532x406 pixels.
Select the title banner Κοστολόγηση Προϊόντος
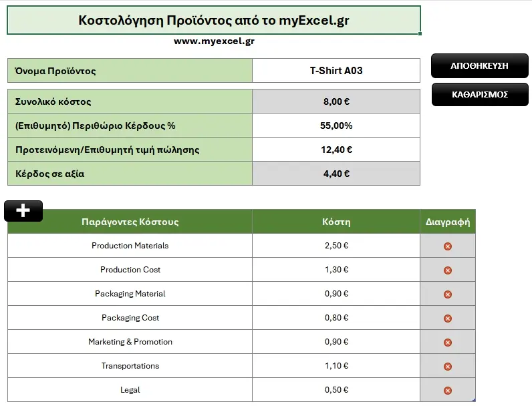[x=214, y=20]
